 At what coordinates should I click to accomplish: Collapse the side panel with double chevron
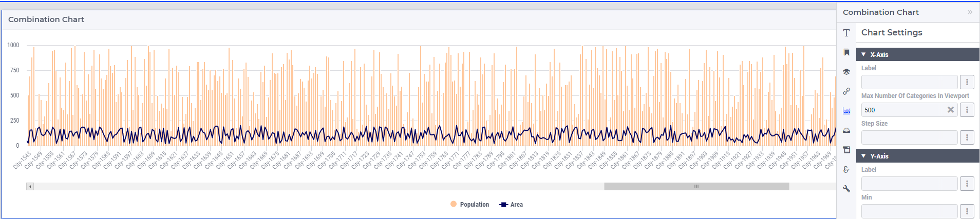[x=970, y=12]
